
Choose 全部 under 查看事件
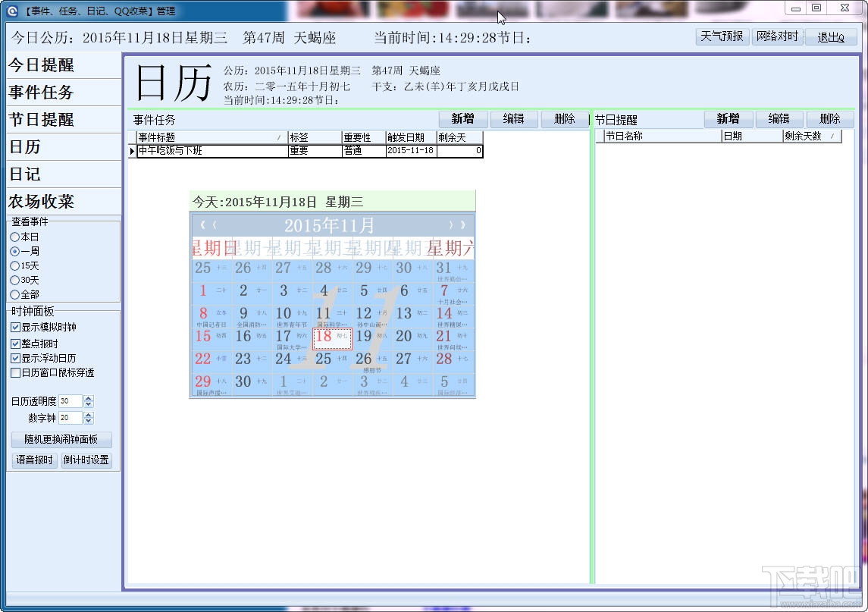(15, 295)
